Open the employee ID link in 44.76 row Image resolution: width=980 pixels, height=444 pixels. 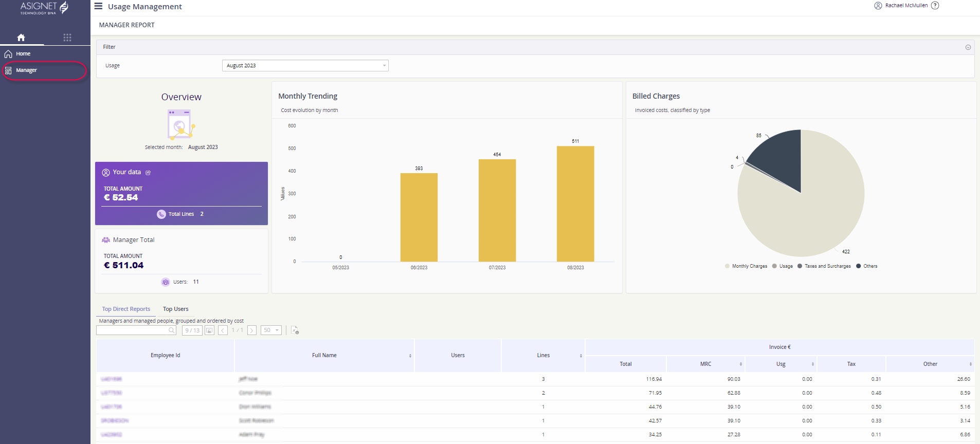click(112, 407)
